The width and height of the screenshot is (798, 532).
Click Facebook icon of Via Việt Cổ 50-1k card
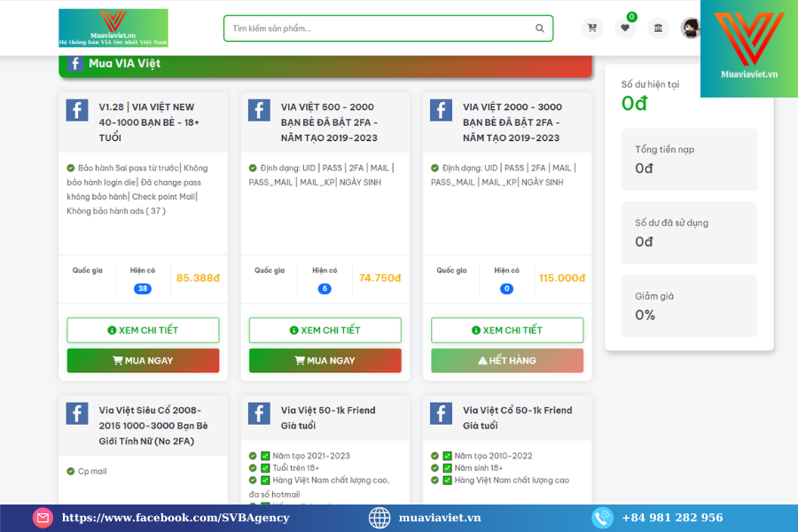441,413
